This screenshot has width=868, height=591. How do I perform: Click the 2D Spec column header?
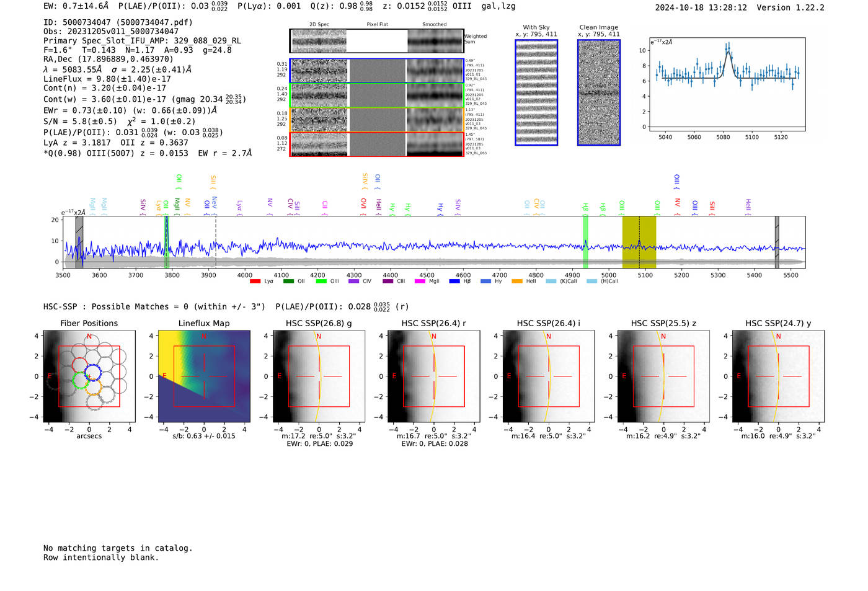point(319,25)
